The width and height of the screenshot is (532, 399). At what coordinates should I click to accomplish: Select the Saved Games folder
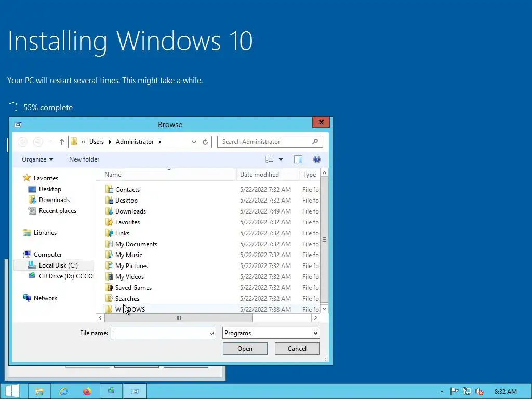click(134, 287)
